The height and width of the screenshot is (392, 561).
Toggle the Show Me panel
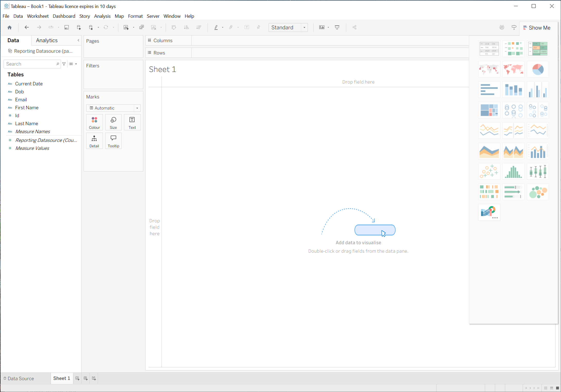tap(537, 28)
